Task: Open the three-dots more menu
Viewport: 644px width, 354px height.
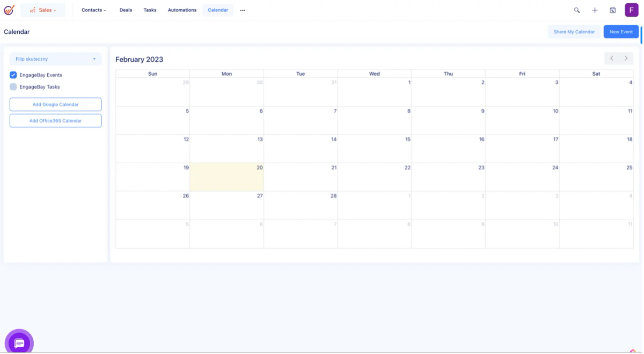Action: 243,10
